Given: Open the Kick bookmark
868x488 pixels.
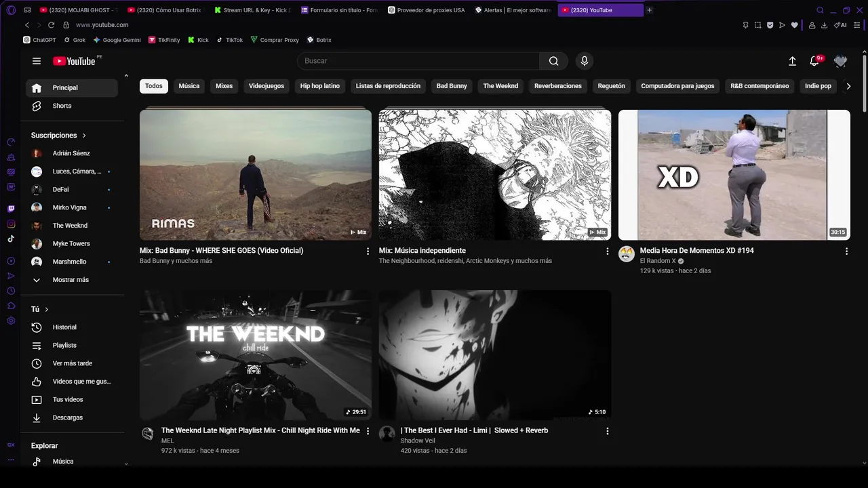Looking at the screenshot, I should click(x=198, y=40).
